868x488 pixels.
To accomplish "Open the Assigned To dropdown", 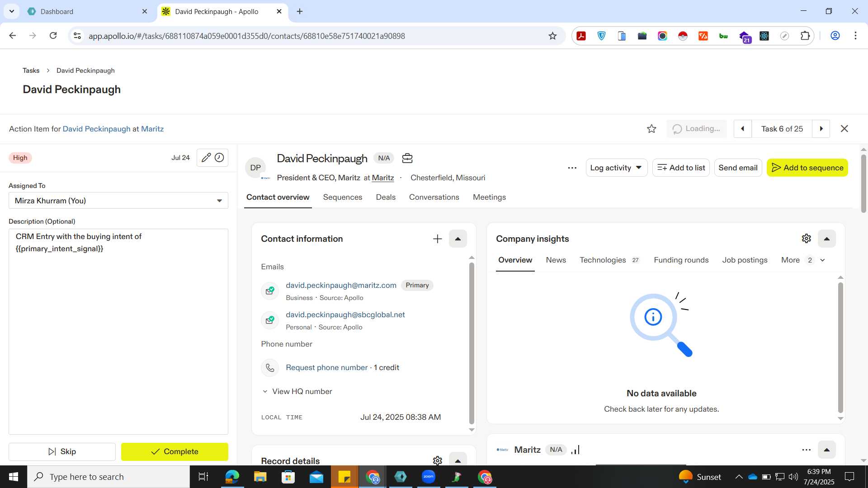I will pos(118,201).
